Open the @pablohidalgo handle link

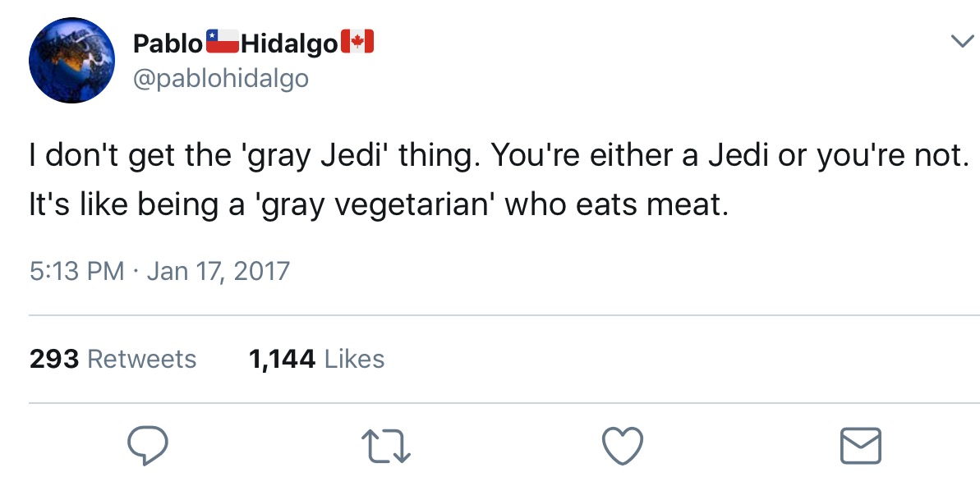point(220,79)
